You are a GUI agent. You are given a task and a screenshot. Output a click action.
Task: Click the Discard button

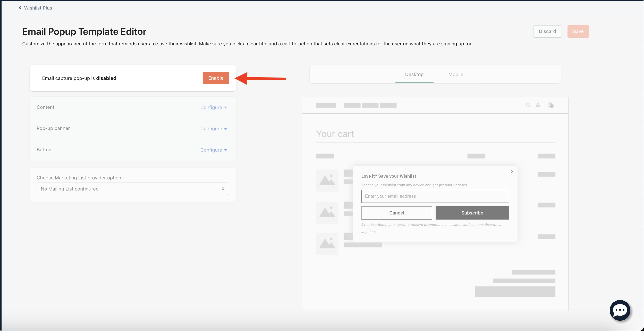tap(547, 31)
